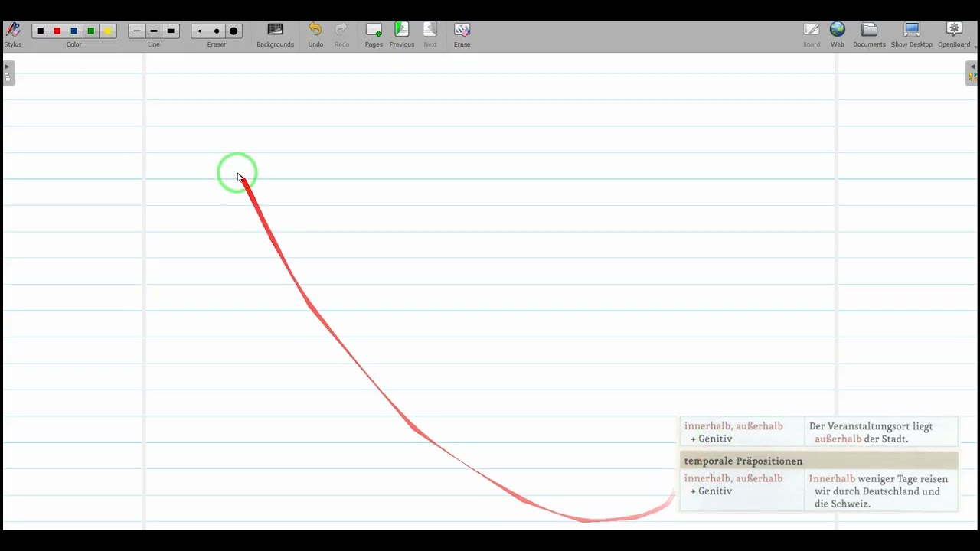Image resolution: width=980 pixels, height=551 pixels.
Task: Open the Stylus tool palette
Action: tap(13, 34)
